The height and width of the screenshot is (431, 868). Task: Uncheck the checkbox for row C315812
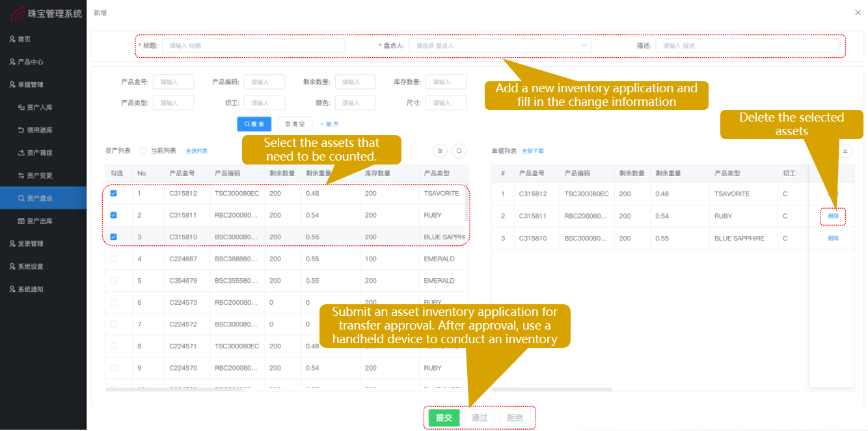[x=114, y=194]
